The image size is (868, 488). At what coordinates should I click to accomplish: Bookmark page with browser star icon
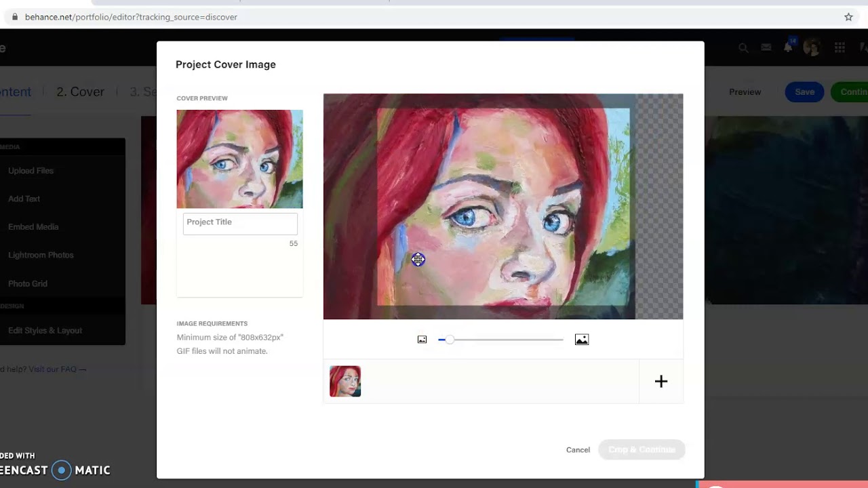(x=848, y=17)
